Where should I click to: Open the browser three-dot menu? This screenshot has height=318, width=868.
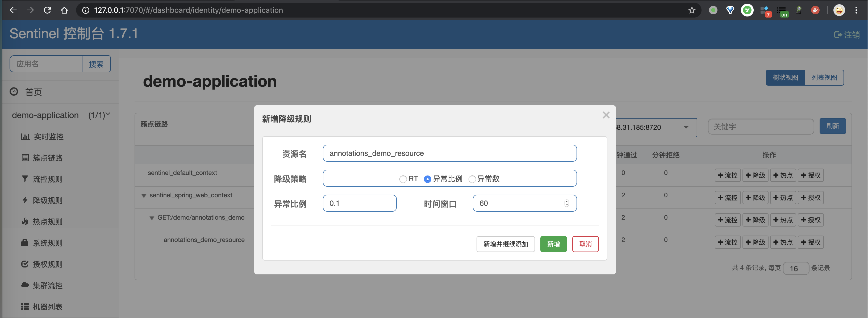coord(856,10)
